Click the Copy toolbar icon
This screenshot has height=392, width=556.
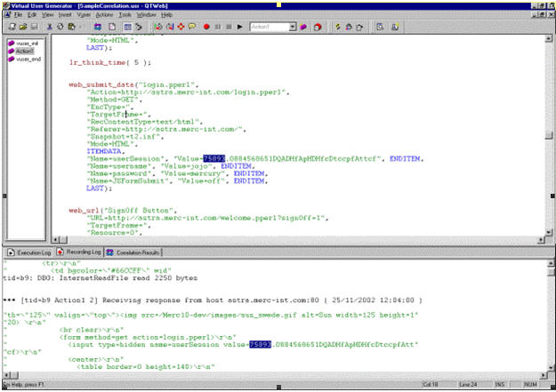pyautogui.click(x=60, y=27)
